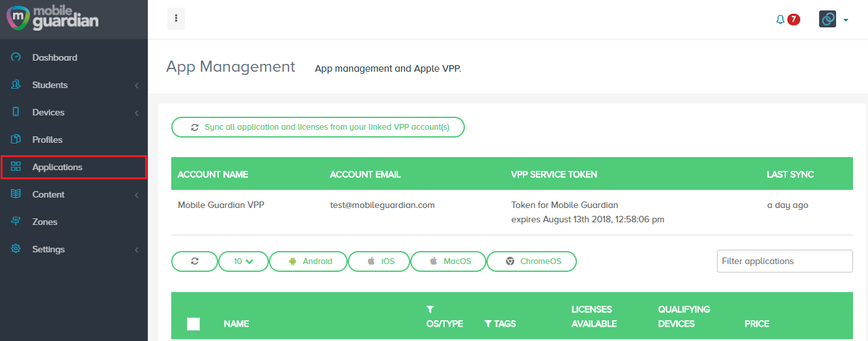
Task: Click the Content book icon
Action: [x=16, y=194]
